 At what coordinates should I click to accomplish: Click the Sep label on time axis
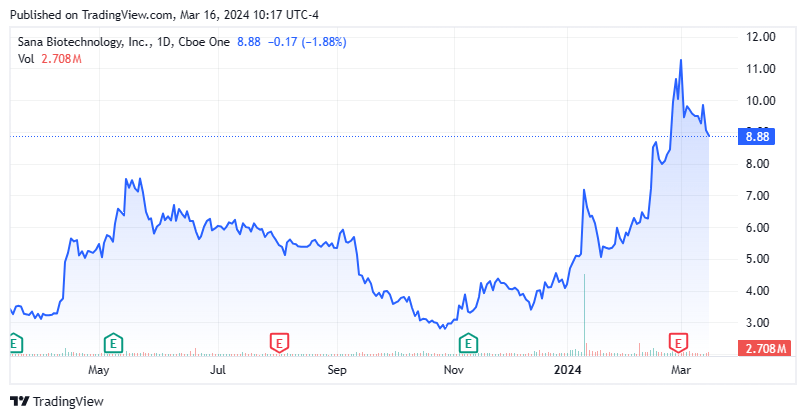337,370
